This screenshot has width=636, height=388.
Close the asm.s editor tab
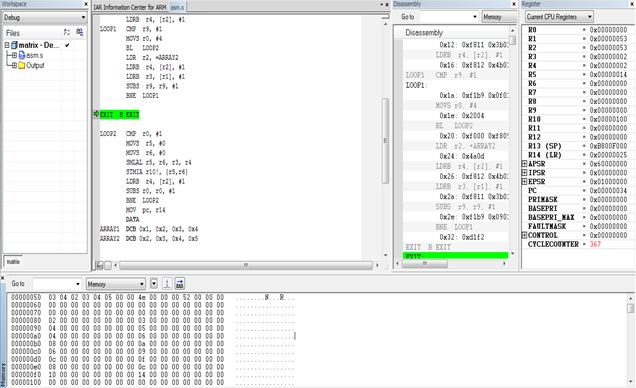[387, 4]
